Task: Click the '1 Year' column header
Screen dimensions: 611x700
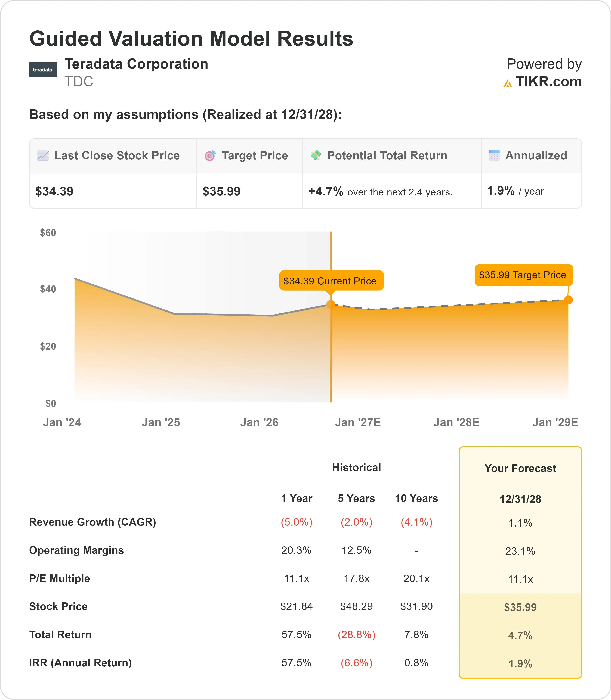Action: click(x=297, y=498)
